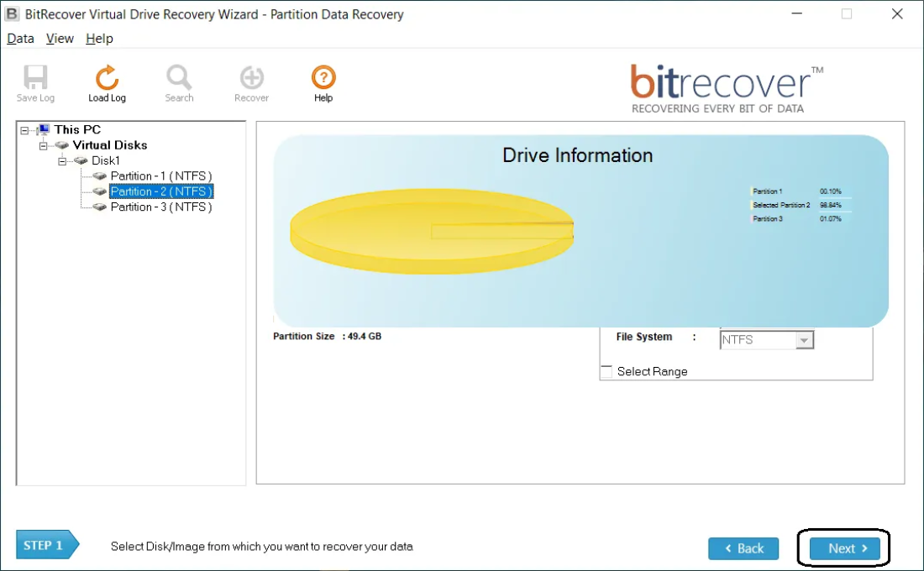Screen dimensions: 924x571
Task: Select the Load Log toolbar icon
Action: 107,81
